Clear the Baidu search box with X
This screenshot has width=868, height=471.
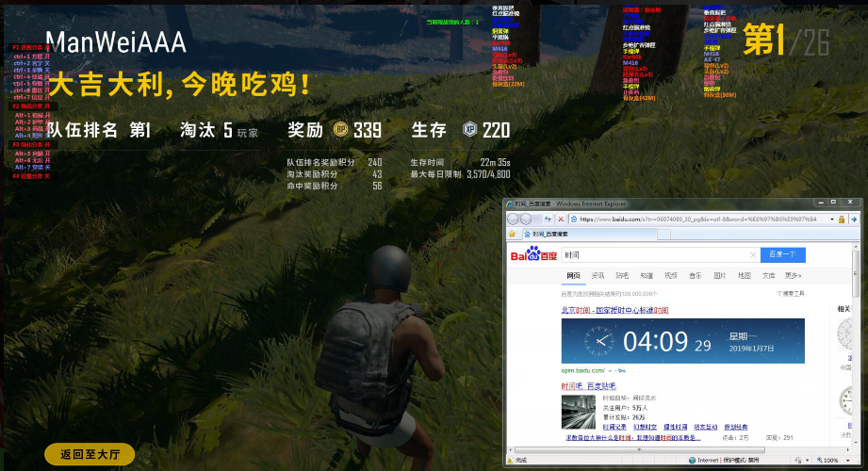coord(753,255)
